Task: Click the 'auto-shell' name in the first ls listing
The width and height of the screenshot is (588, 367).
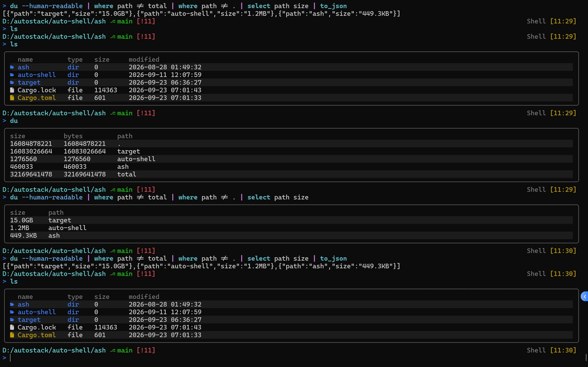Action: [x=36, y=75]
